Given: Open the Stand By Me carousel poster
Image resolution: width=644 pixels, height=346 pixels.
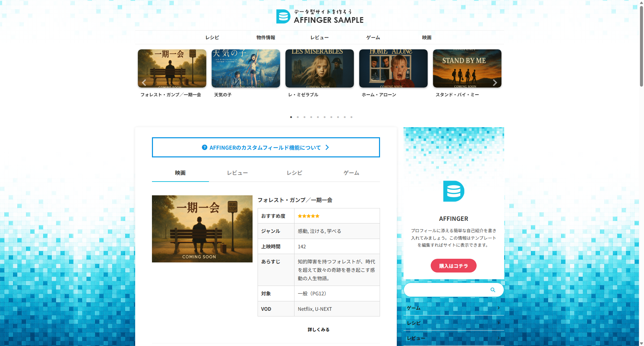Looking at the screenshot, I should tap(467, 68).
